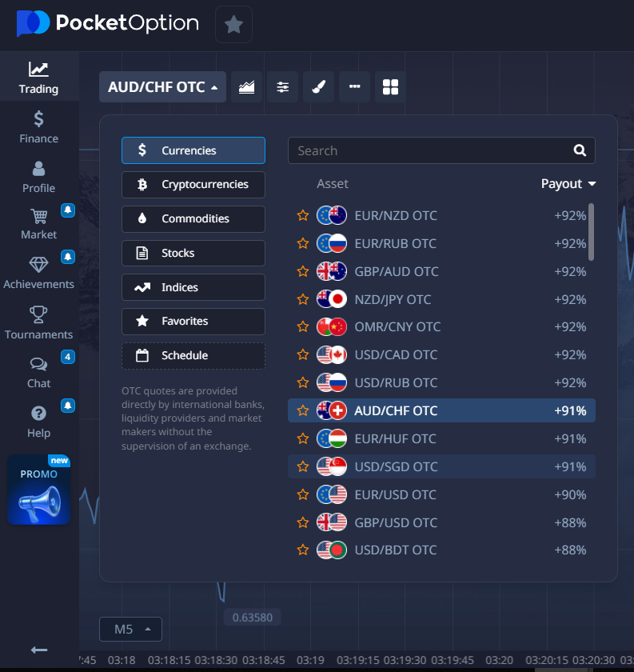
Task: Favorite USD/RUB OTC with its star
Action: [303, 382]
